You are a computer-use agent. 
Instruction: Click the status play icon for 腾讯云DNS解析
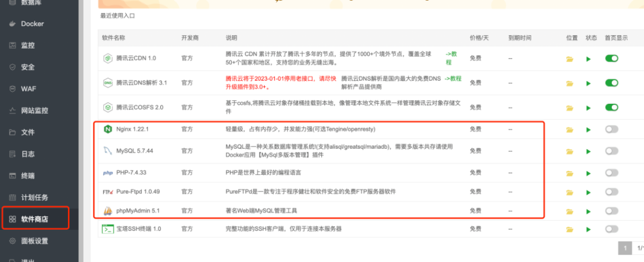click(x=589, y=84)
